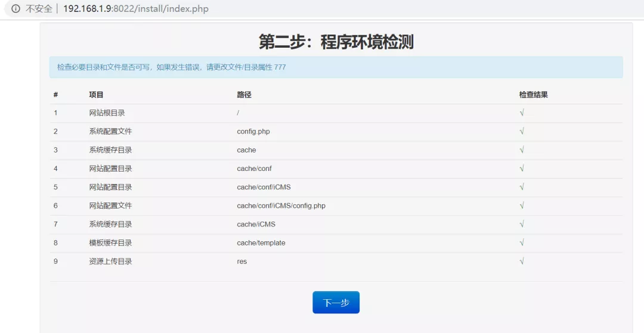Click the check mark for 网站根目录

click(522, 113)
